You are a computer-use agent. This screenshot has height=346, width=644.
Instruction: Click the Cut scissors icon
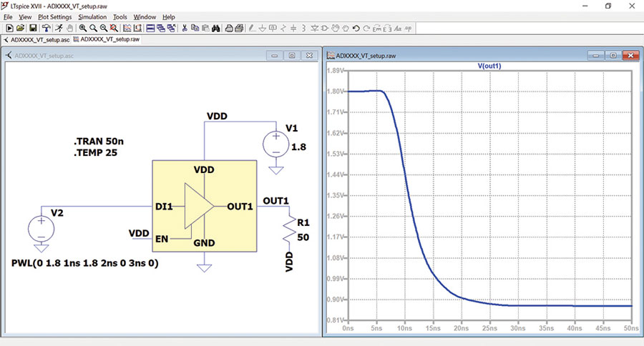click(185, 28)
